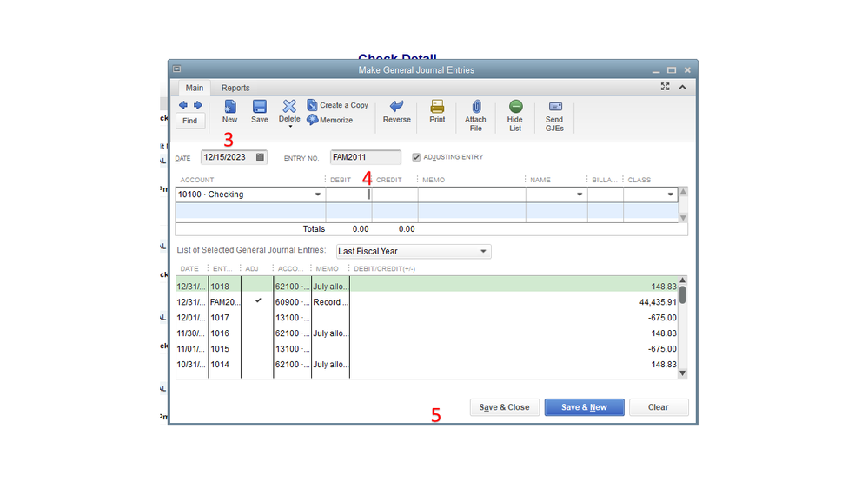Open the date calendar picker

tap(260, 157)
